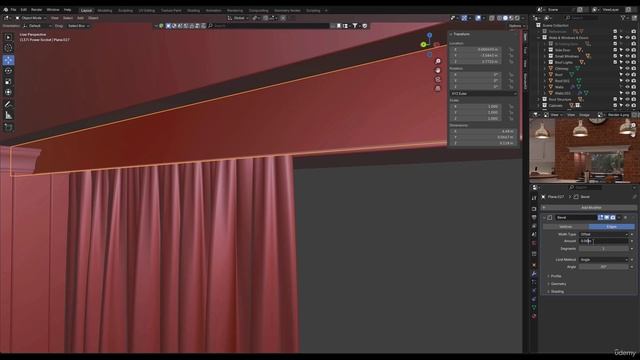Click the viewport pan hand icon
This screenshot has height=360, width=640.
(438, 70)
